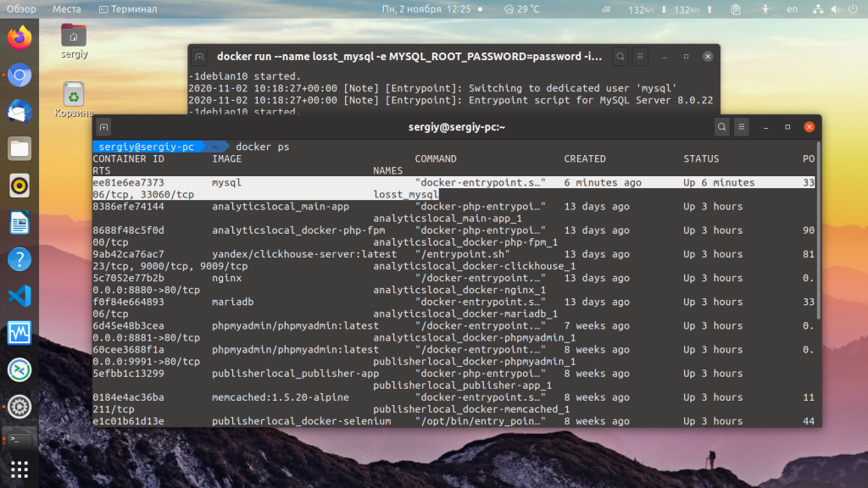868x488 pixels.
Task: Click the search icon in docker run terminal
Action: coord(620,57)
